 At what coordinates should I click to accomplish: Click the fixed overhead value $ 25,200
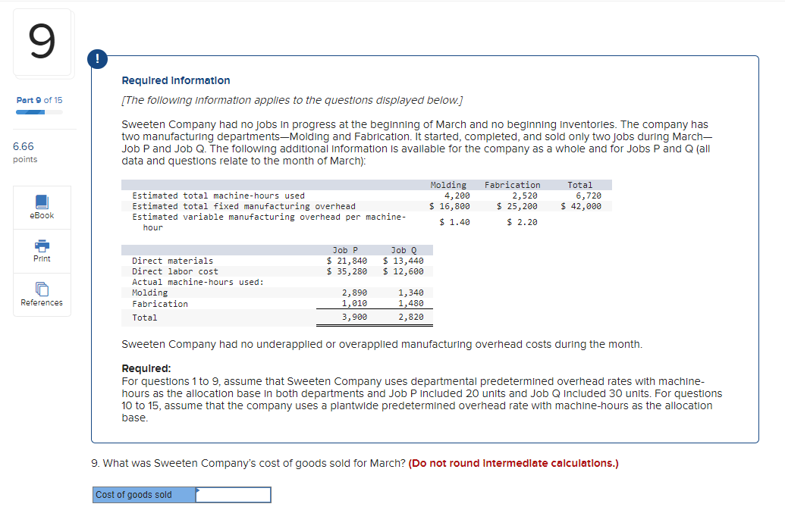click(517, 206)
